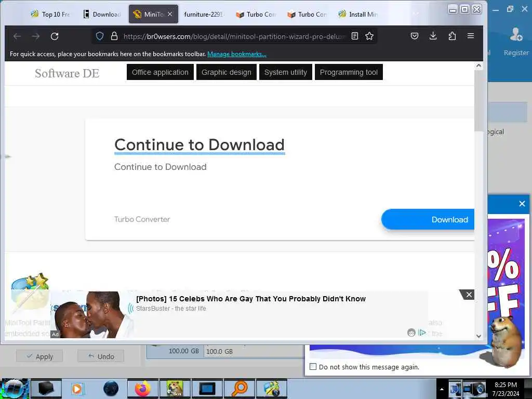Click Apply in the MiniTool window
532x399 pixels.
click(39, 356)
